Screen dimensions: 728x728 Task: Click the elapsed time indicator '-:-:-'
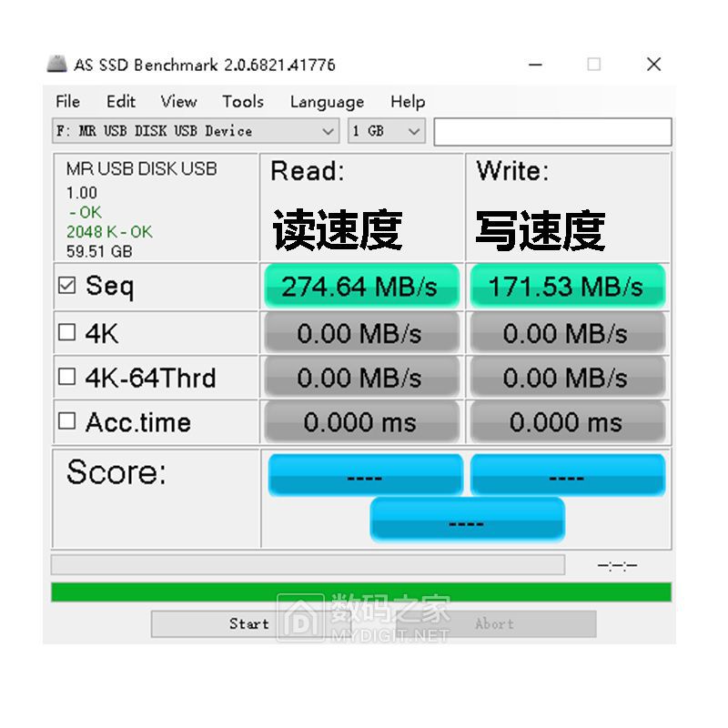pyautogui.click(x=617, y=565)
